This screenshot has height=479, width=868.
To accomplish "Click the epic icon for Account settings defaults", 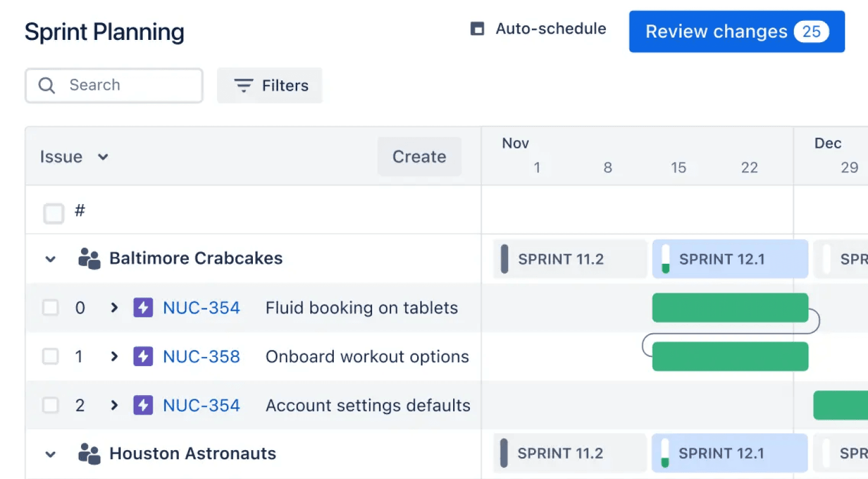I will coord(143,405).
